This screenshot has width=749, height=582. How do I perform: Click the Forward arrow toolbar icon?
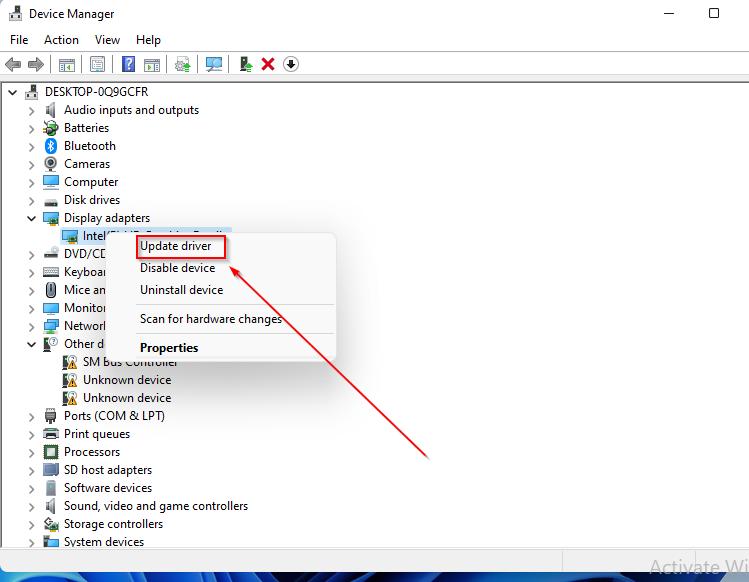[36, 64]
